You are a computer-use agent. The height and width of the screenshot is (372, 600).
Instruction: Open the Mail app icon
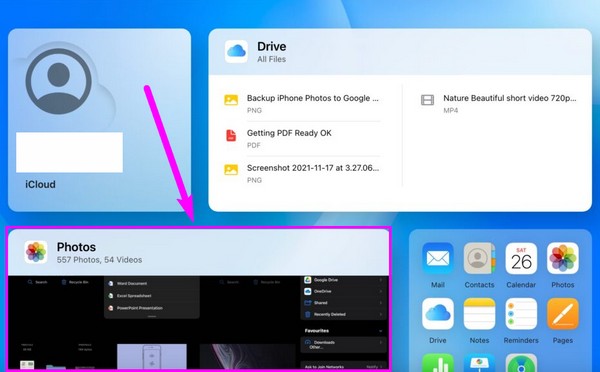coord(438,258)
